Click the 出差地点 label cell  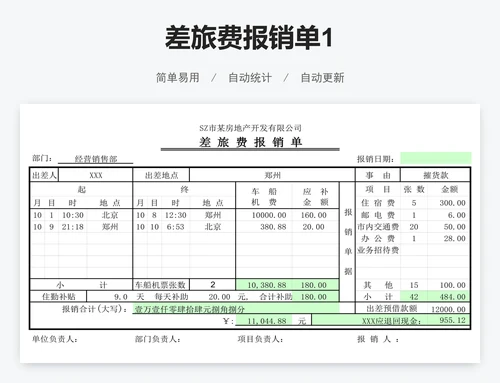point(161,175)
